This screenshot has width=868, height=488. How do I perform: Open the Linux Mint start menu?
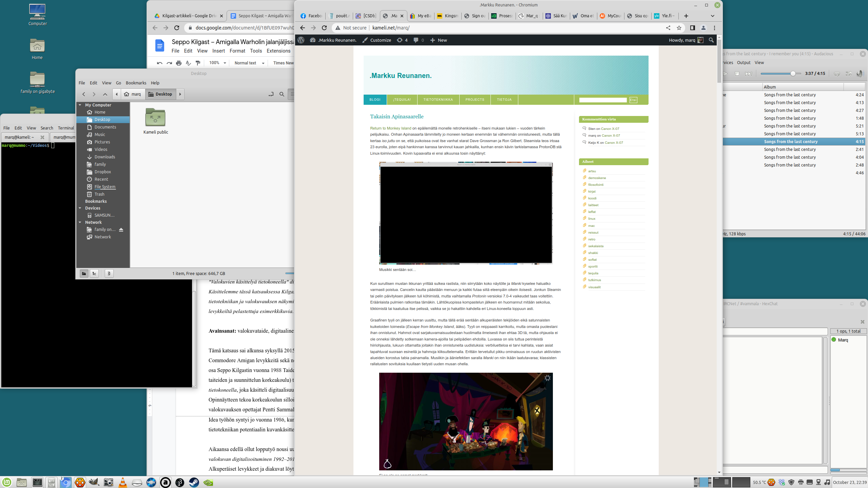(7, 482)
